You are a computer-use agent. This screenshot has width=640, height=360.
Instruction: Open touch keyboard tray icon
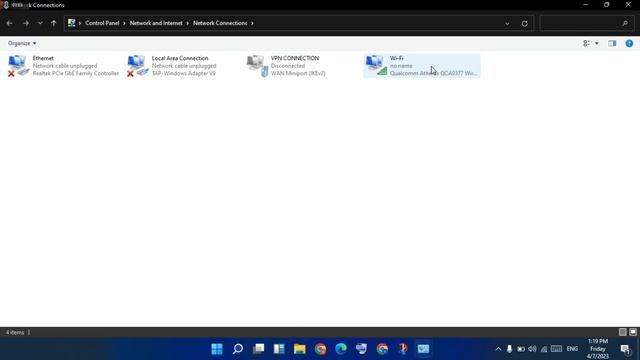556,349
